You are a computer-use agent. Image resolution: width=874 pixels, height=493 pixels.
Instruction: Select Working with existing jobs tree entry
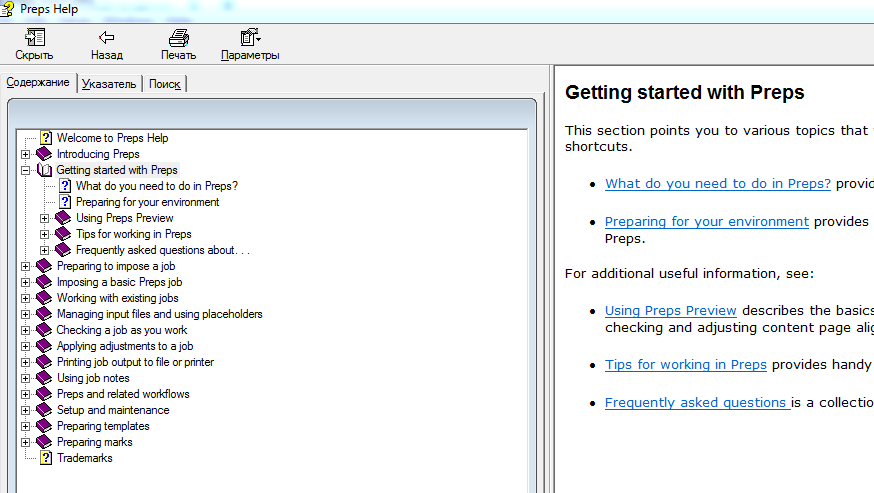tap(118, 298)
